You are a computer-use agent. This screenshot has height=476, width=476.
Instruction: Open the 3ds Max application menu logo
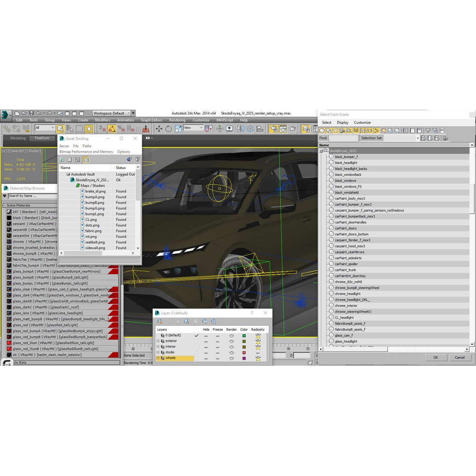pyautogui.click(x=5, y=115)
